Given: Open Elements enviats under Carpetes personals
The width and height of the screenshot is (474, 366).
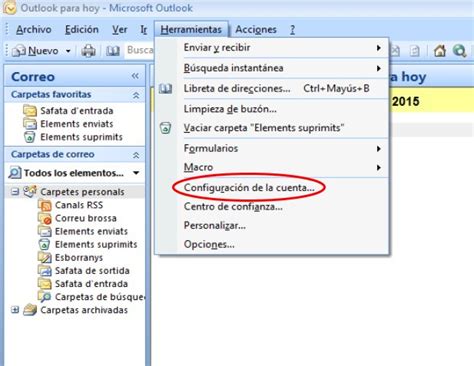Looking at the screenshot, I should pyautogui.click(x=91, y=231).
